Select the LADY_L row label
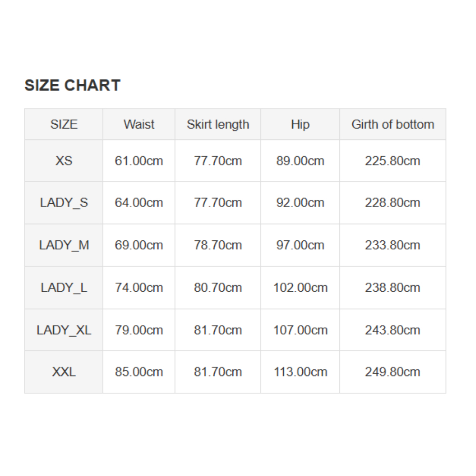 tap(64, 288)
